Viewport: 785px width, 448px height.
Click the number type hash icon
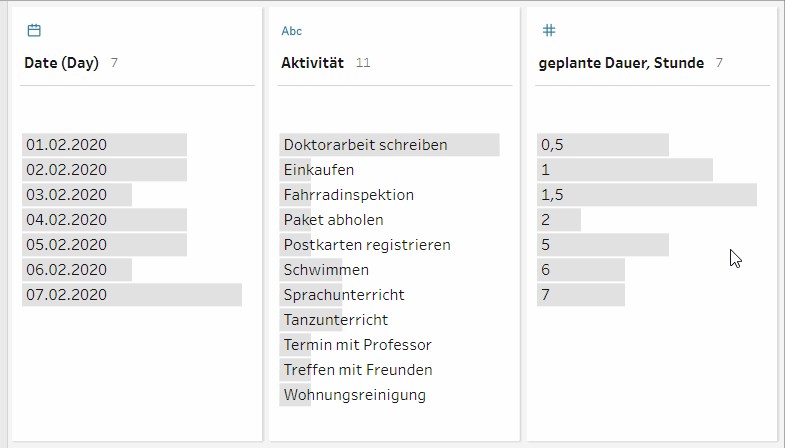(549, 31)
